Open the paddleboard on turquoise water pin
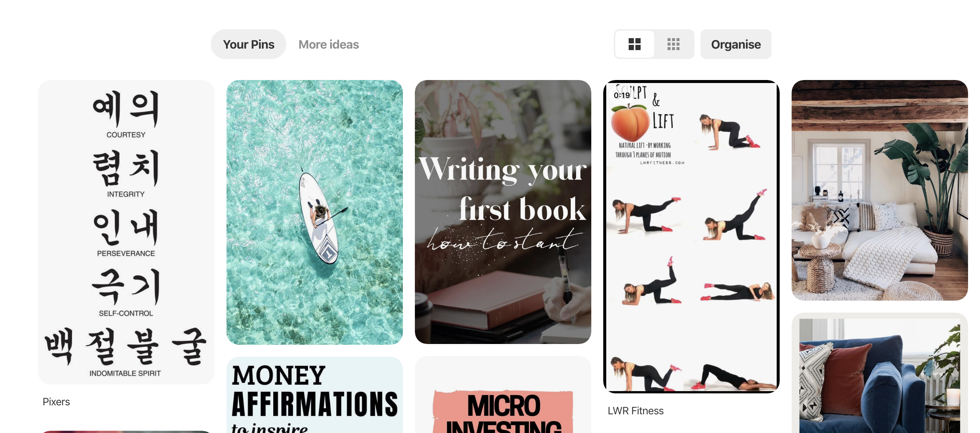Screen dimensions: 980x433 click(314, 212)
